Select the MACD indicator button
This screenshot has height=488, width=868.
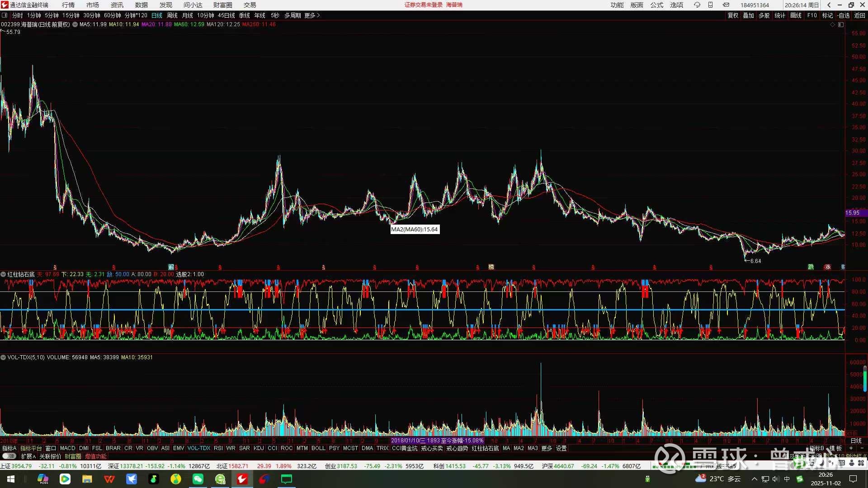[67, 448]
